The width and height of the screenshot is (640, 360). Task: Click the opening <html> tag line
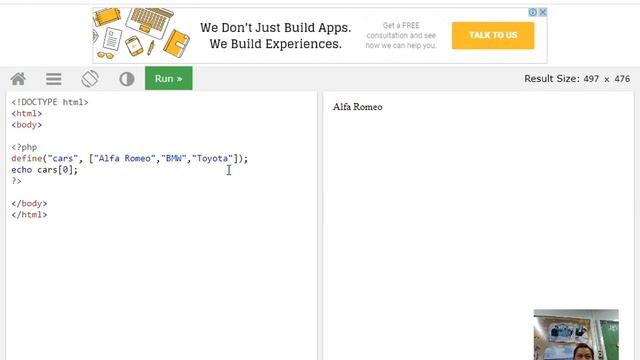coord(27,113)
